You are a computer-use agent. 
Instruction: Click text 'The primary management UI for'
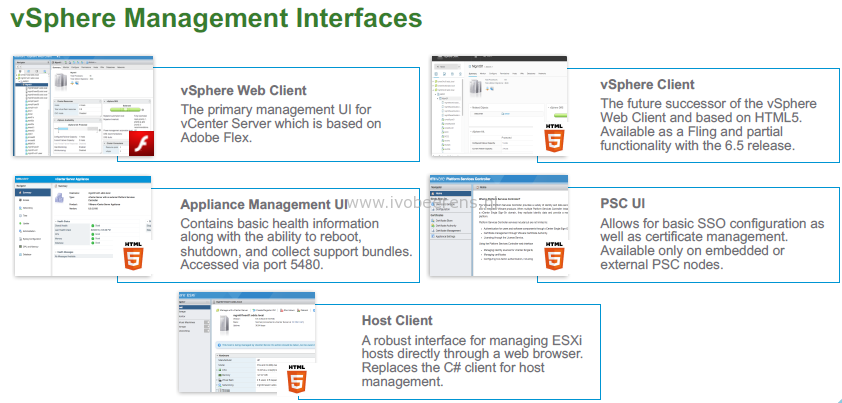point(276,110)
